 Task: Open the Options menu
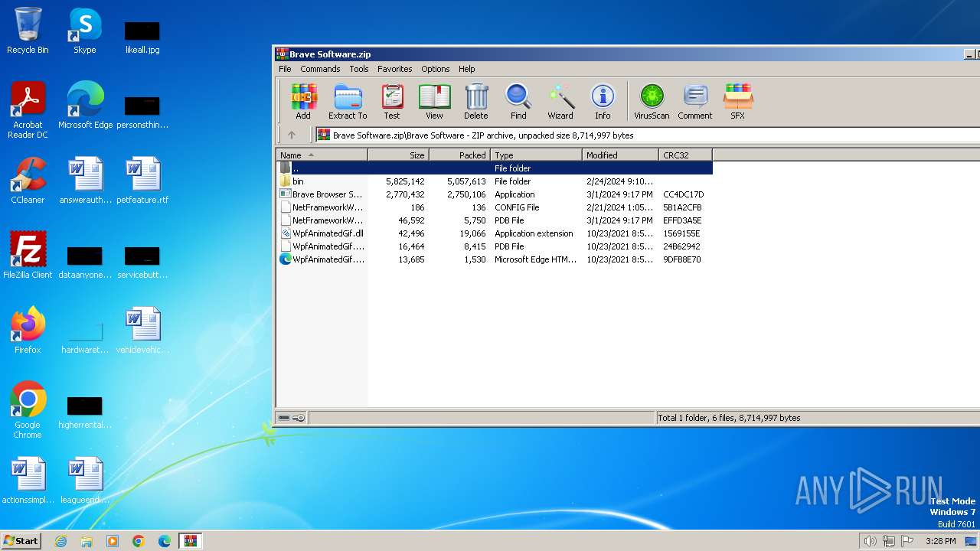click(x=436, y=69)
